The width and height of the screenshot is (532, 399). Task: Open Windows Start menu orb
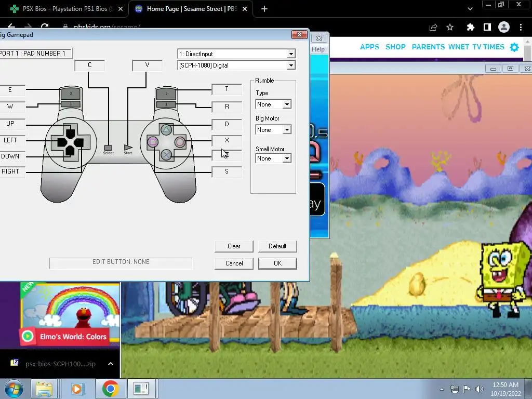14,389
